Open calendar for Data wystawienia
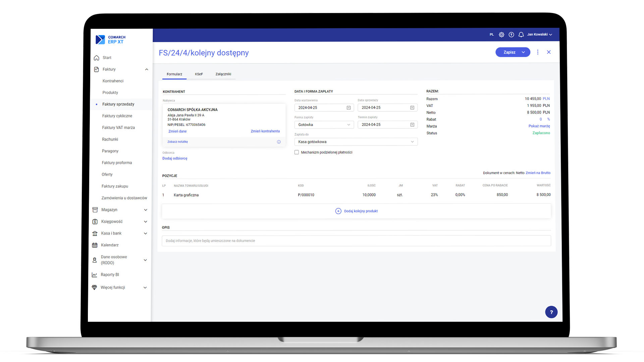 [348, 108]
